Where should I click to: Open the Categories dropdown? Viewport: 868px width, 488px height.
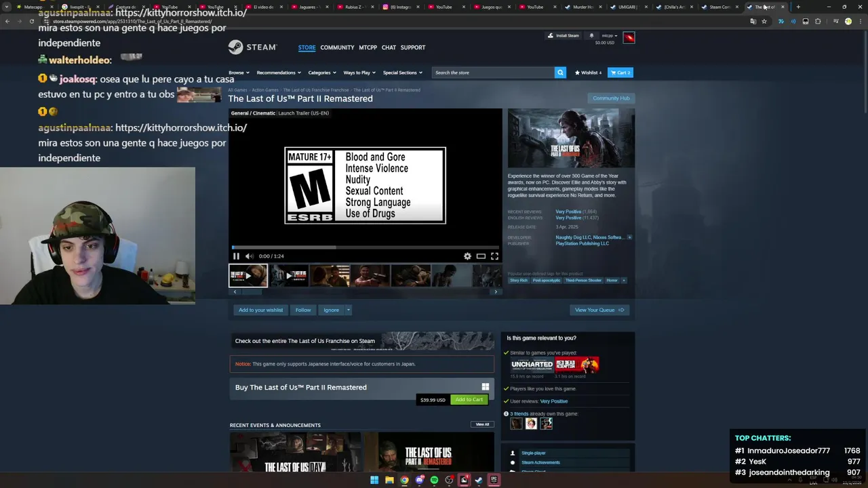322,73
